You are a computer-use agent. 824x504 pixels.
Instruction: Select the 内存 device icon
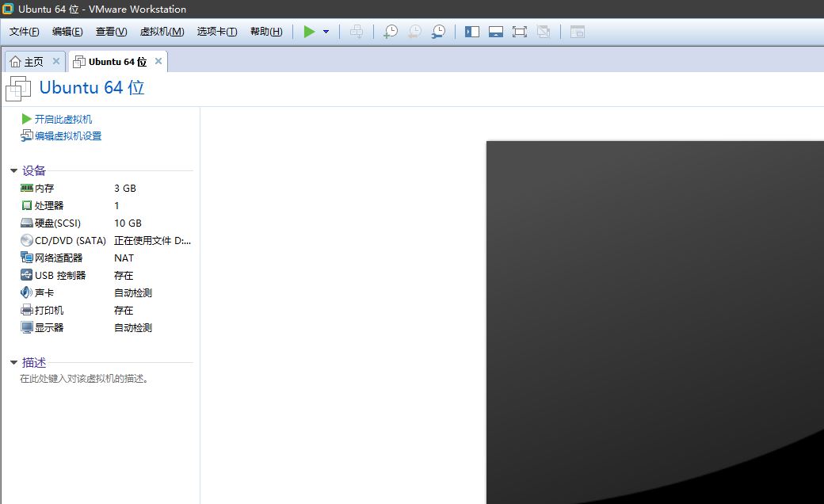(27, 188)
